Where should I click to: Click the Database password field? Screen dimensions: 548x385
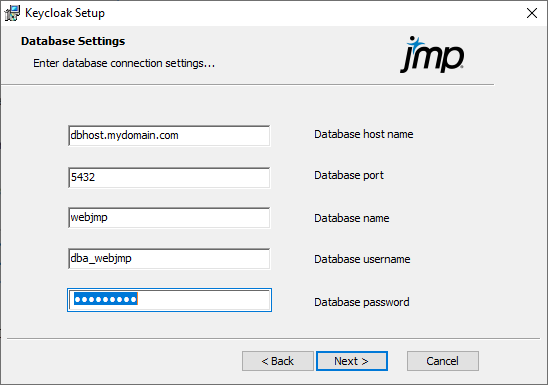169,300
